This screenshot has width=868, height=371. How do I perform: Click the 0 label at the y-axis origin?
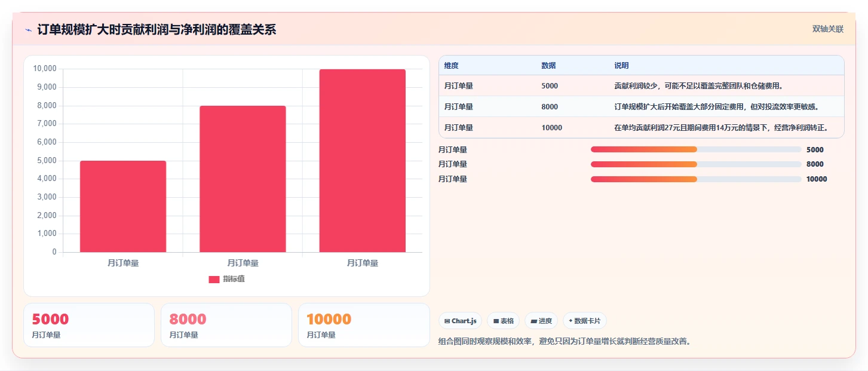pos(54,252)
